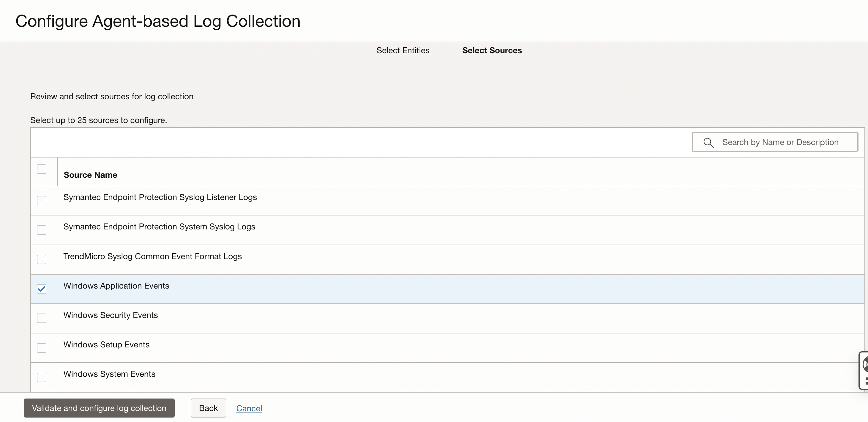Click the TrendMicro Syslog Common Event Format row text

153,256
